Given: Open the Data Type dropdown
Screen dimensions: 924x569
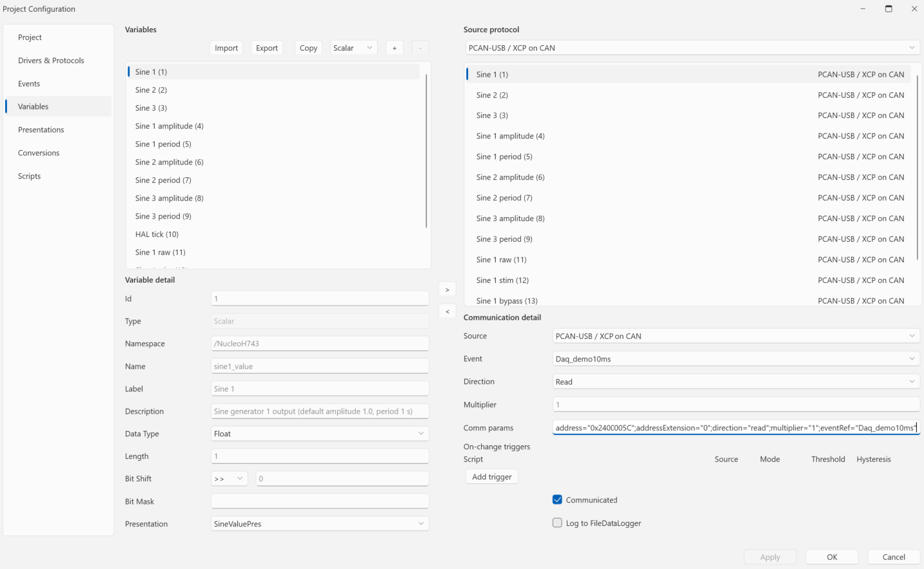Looking at the screenshot, I should [320, 434].
